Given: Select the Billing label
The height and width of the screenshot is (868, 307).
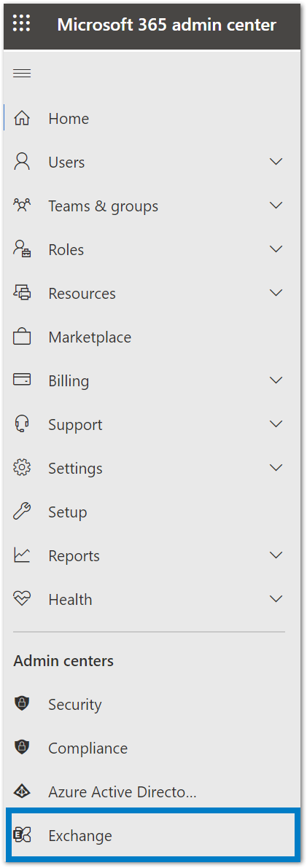Looking at the screenshot, I should 69,381.
